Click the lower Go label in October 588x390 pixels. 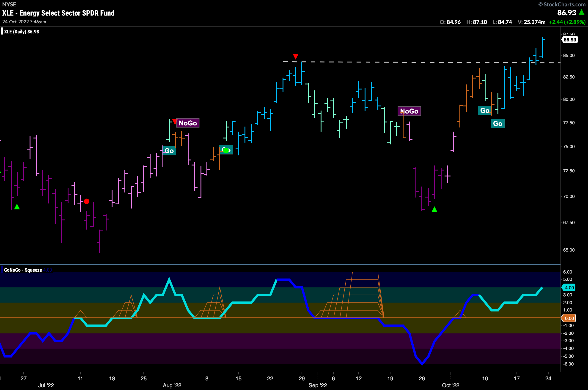(497, 123)
